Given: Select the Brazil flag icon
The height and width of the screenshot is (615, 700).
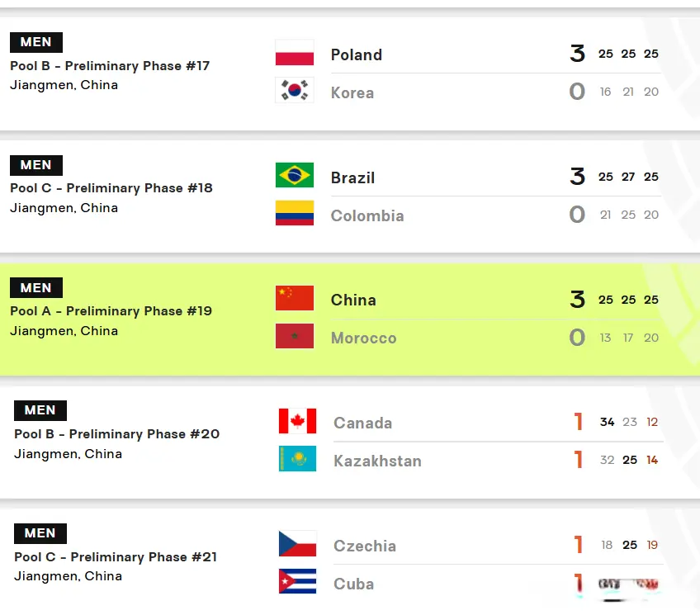Looking at the screenshot, I should pyautogui.click(x=294, y=175).
